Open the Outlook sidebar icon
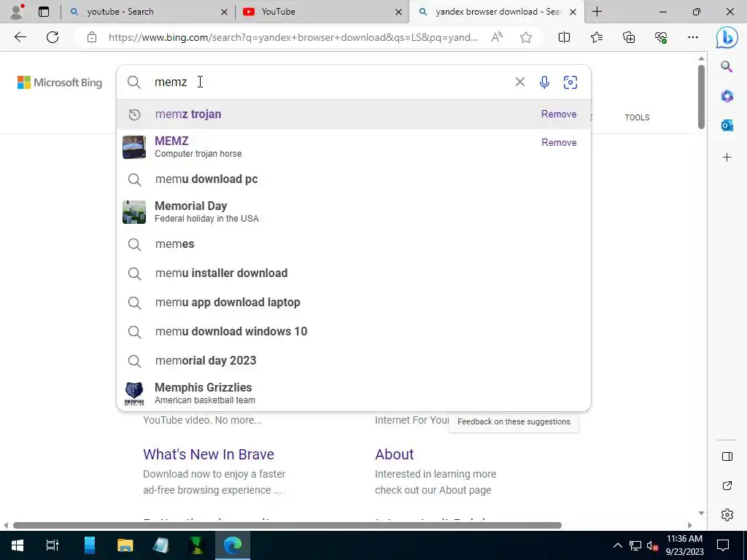The image size is (747, 560). (727, 125)
